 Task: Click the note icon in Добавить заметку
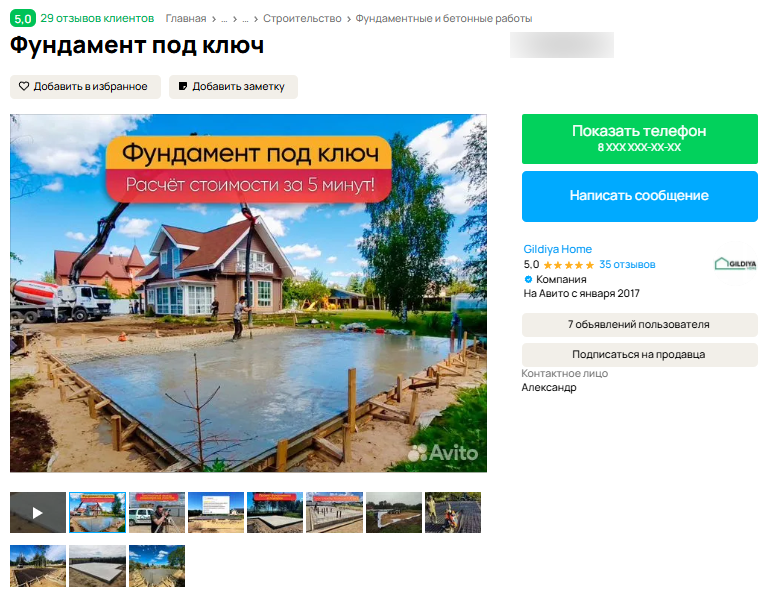[183, 87]
